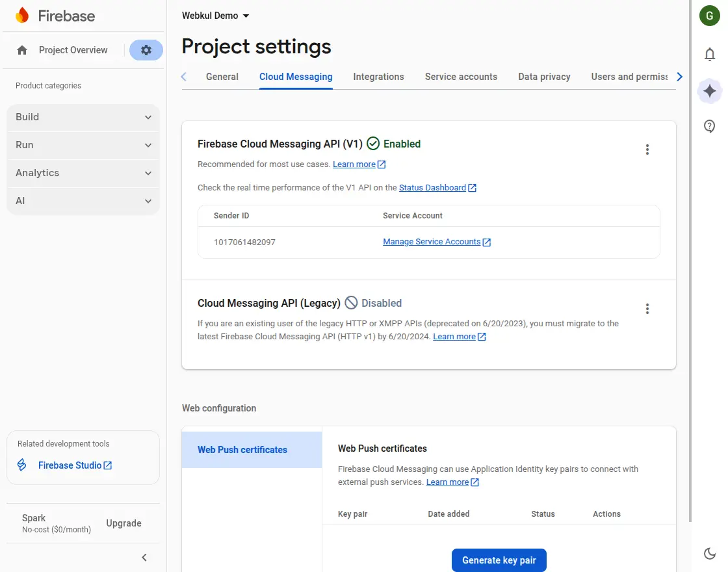Open the Gemini sparkle assistant icon
The height and width of the screenshot is (572, 728).
pyautogui.click(x=710, y=91)
